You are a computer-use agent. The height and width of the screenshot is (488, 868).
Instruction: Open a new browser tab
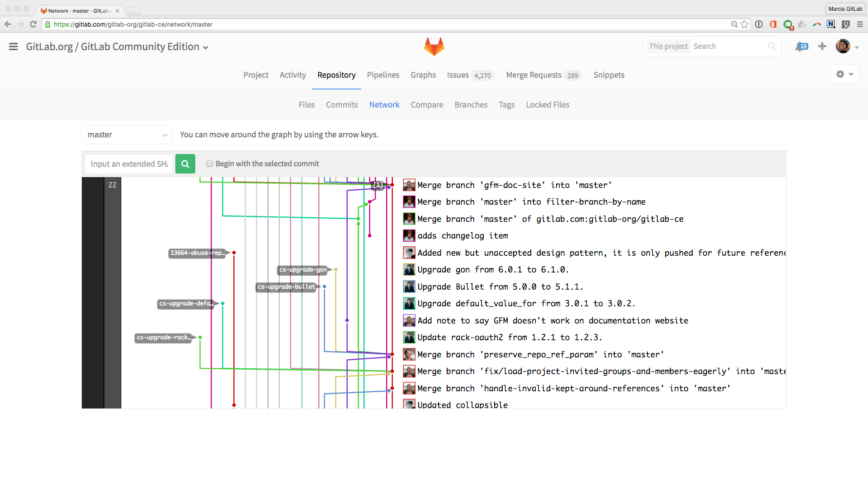coord(134,11)
